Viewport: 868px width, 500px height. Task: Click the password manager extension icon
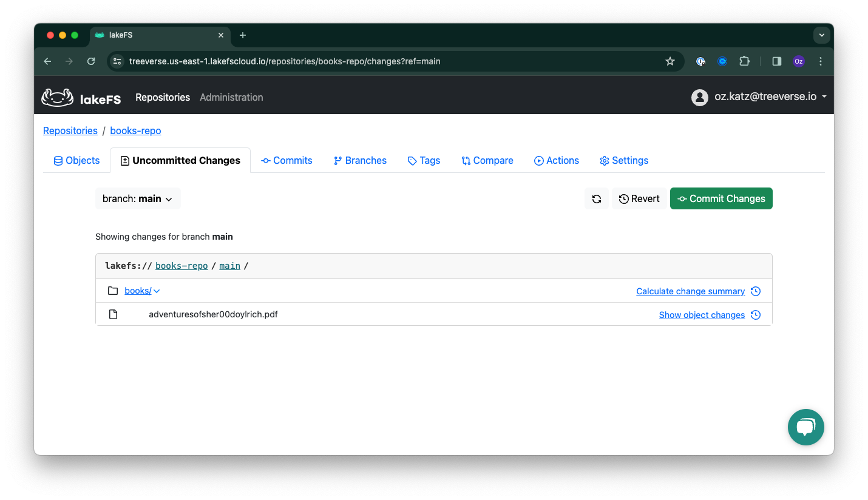coord(700,61)
